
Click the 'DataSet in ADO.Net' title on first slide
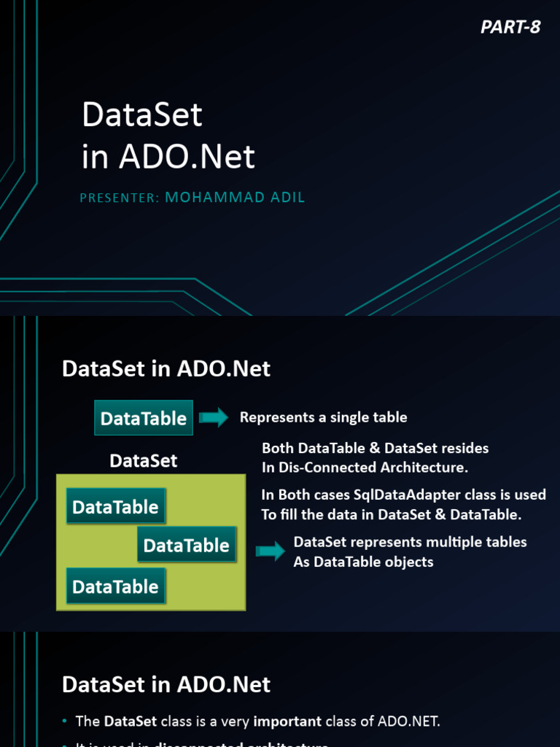point(168,136)
